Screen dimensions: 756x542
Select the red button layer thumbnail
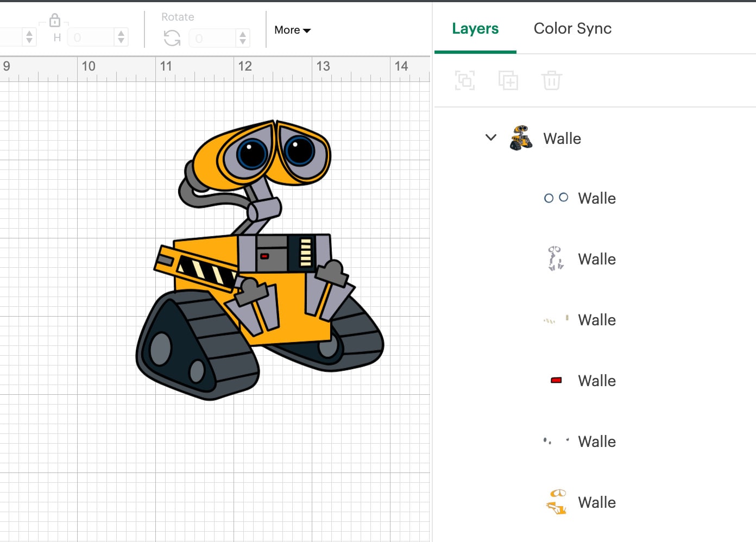(x=555, y=380)
